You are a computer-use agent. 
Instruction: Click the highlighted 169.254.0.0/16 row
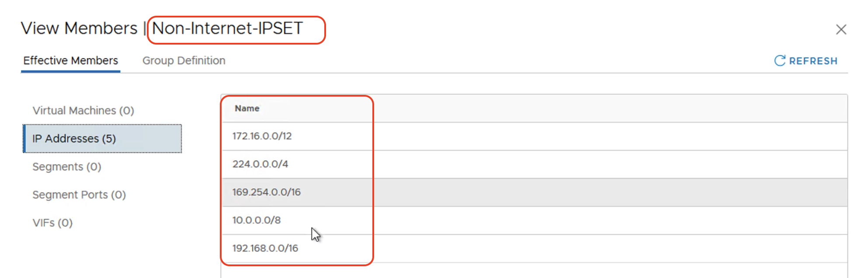(x=535, y=192)
